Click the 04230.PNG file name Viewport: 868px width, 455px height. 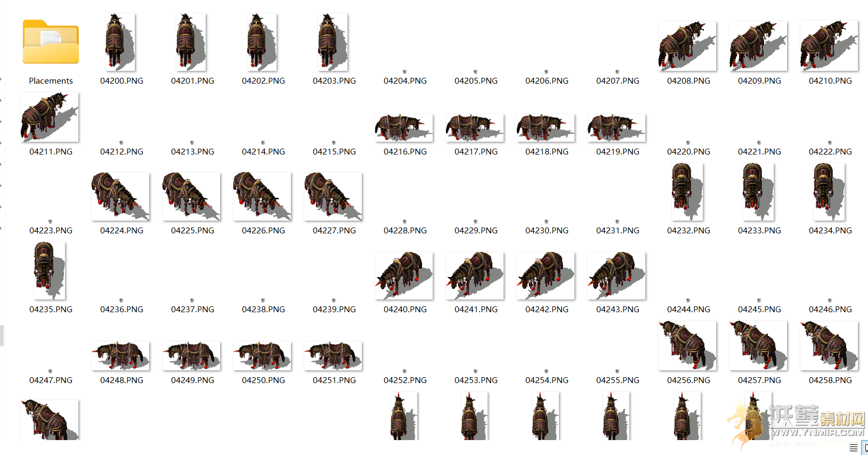point(547,231)
